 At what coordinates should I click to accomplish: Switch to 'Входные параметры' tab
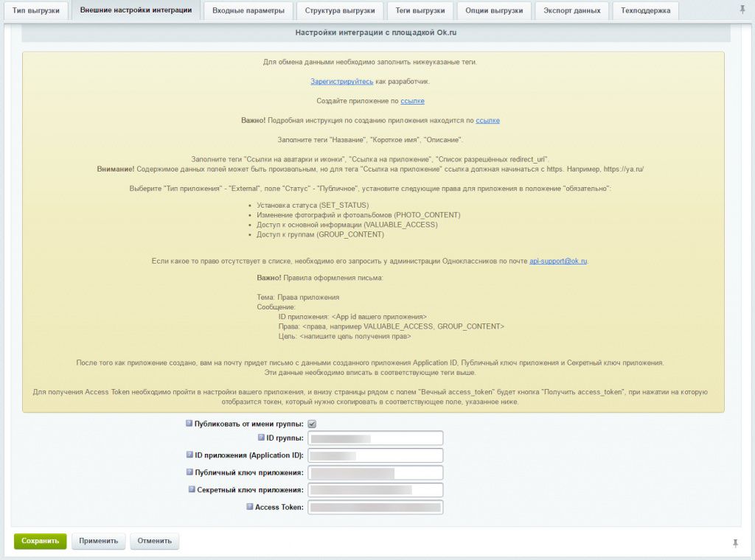[x=248, y=10]
